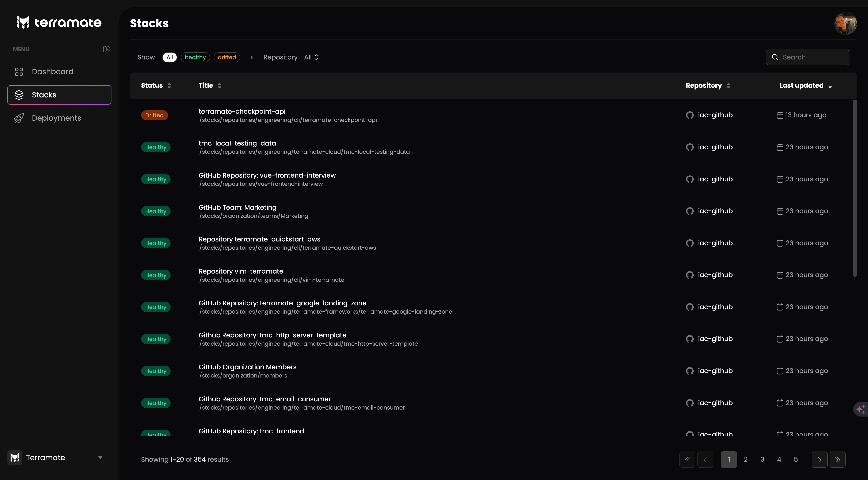
Task: Click the calendar icon beside 13 hours ago
Action: pos(780,115)
